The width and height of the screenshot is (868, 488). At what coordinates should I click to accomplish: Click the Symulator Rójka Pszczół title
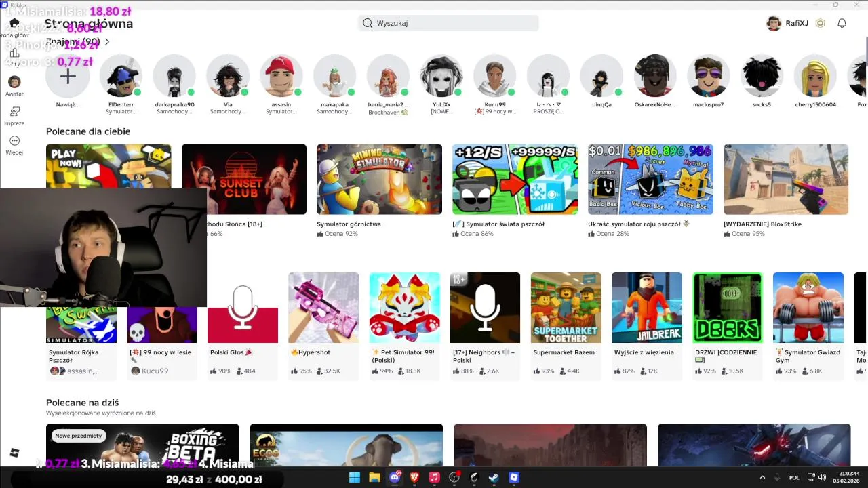pyautogui.click(x=73, y=356)
